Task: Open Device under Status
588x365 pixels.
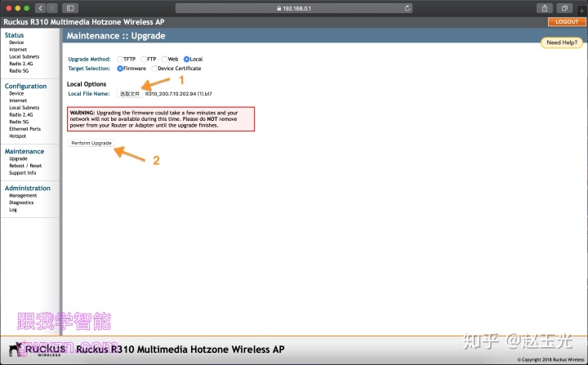Action: tap(16, 42)
